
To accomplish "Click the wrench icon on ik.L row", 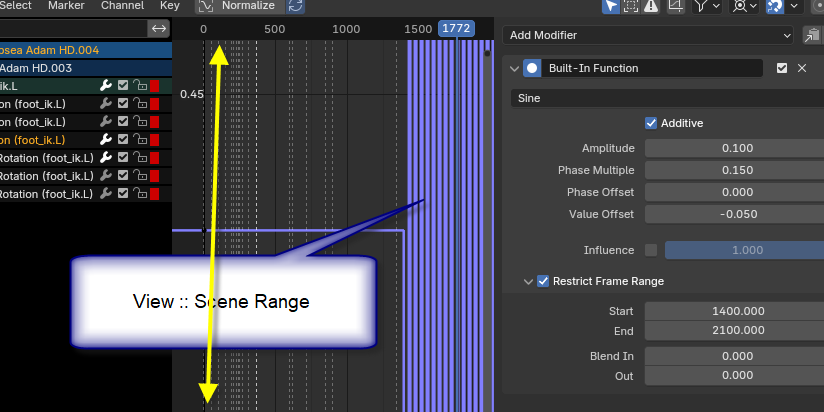I will click(x=106, y=86).
